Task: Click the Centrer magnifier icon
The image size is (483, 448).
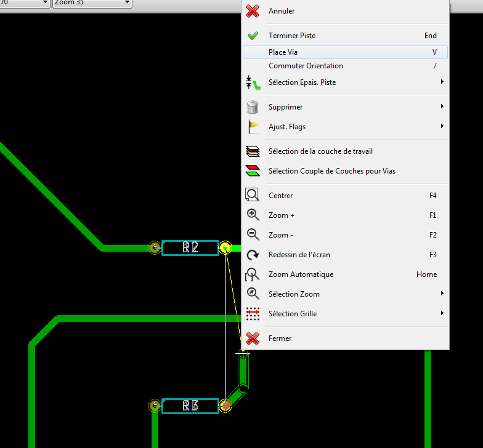Action: click(x=253, y=195)
